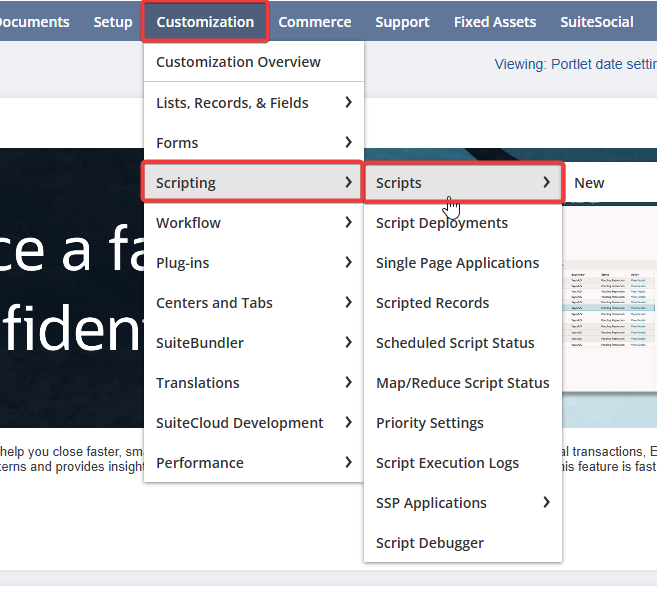
Task: Expand the Workflow submenu chevron
Action: pyautogui.click(x=348, y=222)
